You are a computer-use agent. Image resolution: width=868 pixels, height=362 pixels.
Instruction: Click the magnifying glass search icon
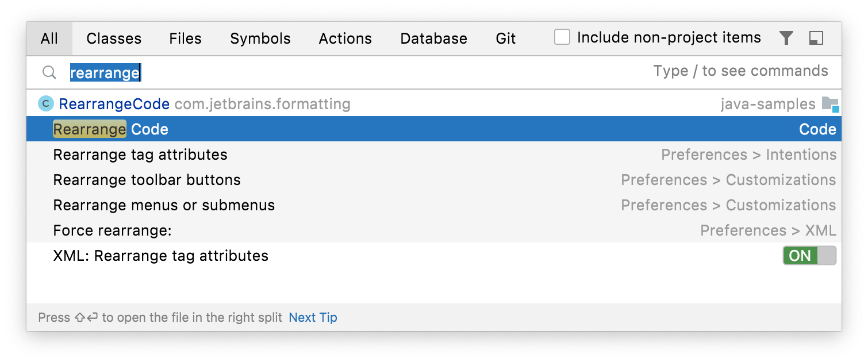(x=49, y=72)
